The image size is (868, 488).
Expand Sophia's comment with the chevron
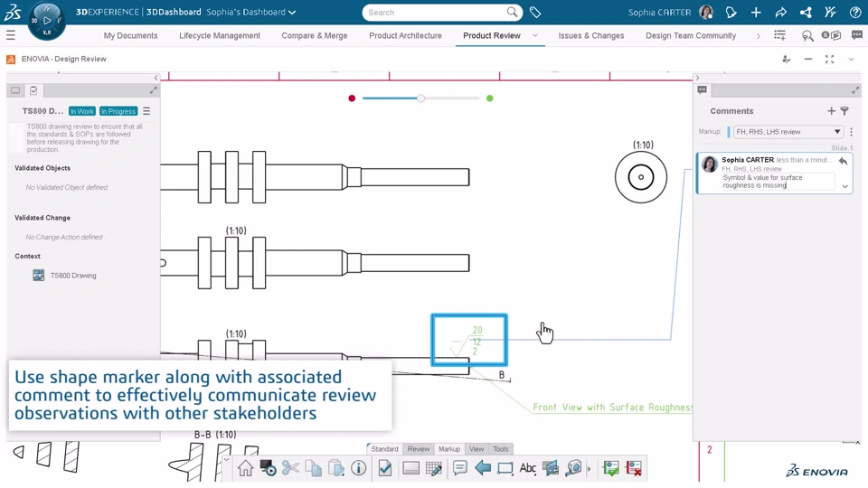tap(845, 186)
